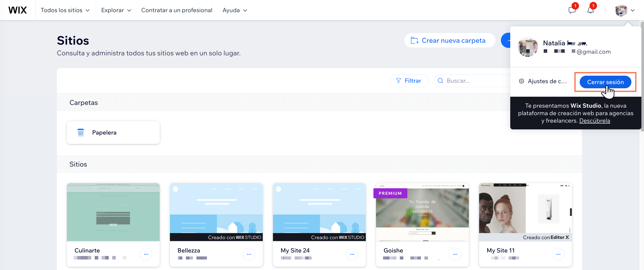644x270 pixels.
Task: Open My Site 11 thumbnail
Action: coord(525,212)
